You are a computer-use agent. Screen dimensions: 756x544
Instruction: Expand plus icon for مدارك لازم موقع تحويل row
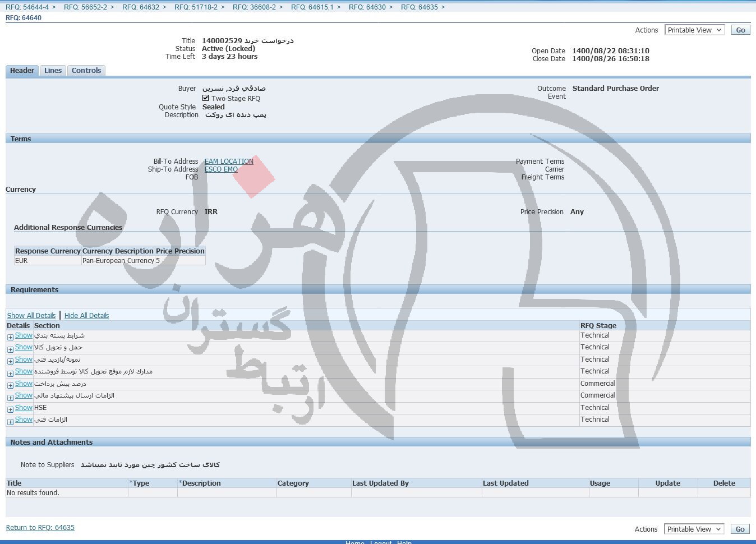tap(10, 374)
